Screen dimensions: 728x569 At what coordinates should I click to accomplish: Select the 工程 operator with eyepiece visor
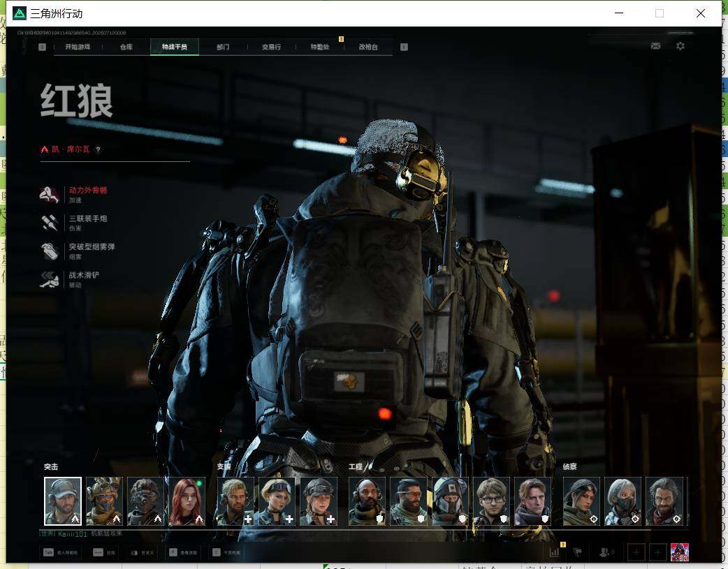pyautogui.click(x=409, y=501)
